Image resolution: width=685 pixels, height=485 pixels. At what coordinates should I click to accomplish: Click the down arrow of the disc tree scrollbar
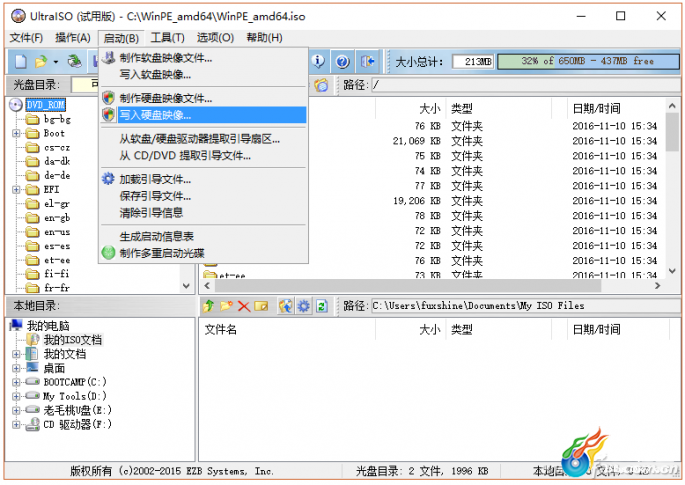coord(187,286)
